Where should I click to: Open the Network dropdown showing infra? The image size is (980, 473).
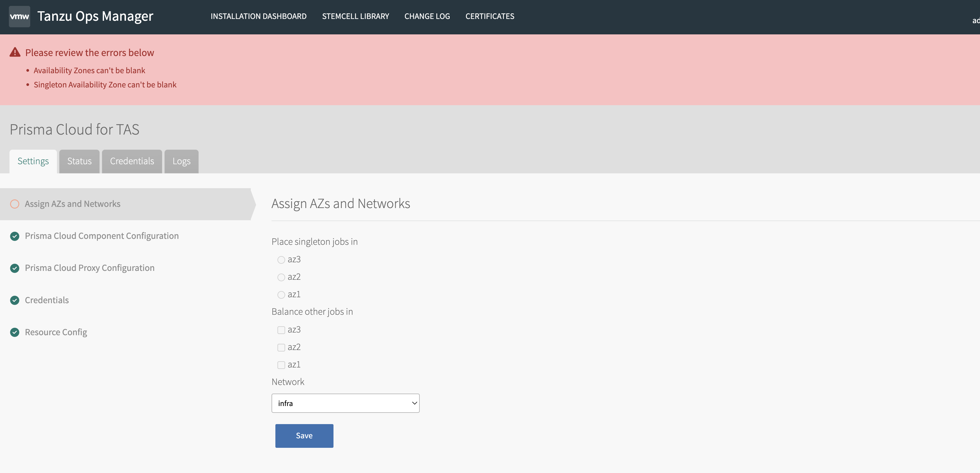(x=345, y=403)
